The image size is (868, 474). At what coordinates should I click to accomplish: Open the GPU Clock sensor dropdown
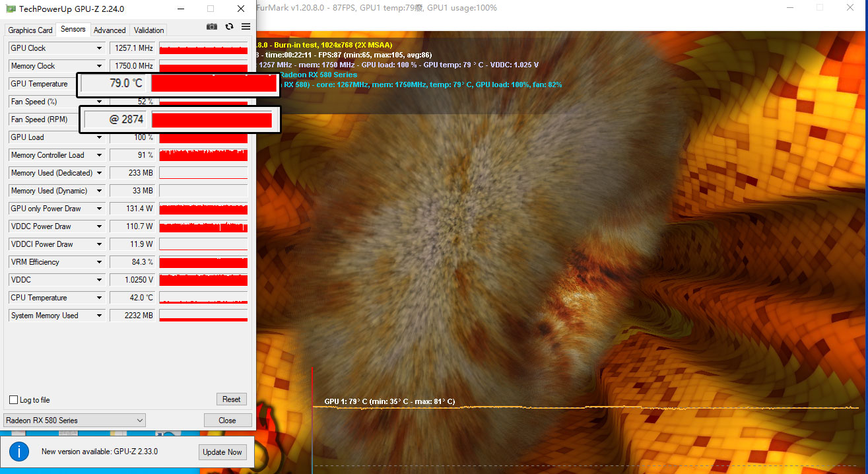coord(100,48)
